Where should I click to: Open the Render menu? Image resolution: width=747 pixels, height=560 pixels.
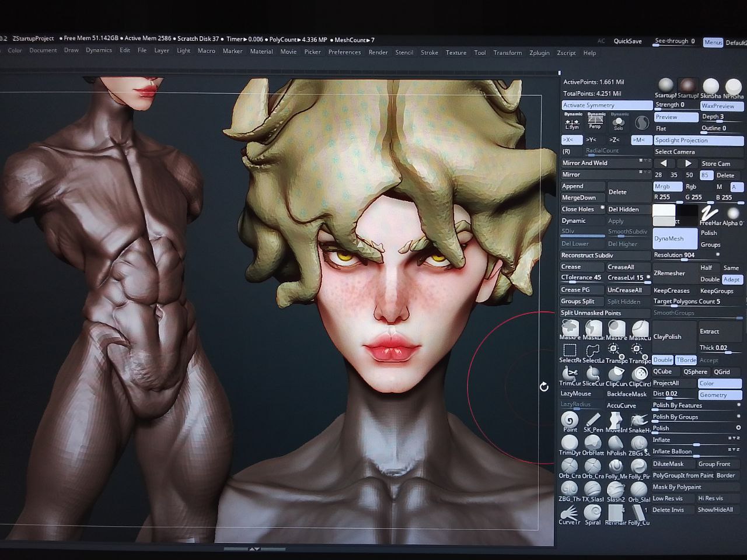coord(378,52)
